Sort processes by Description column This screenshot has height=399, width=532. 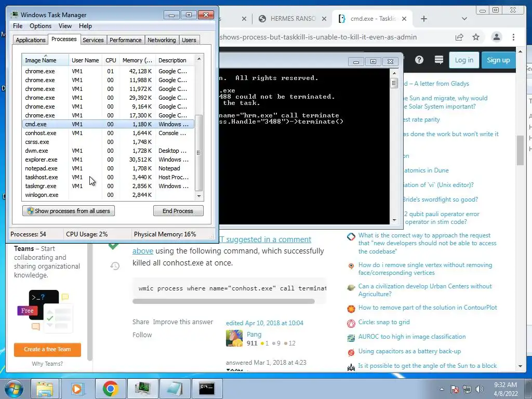(x=175, y=60)
